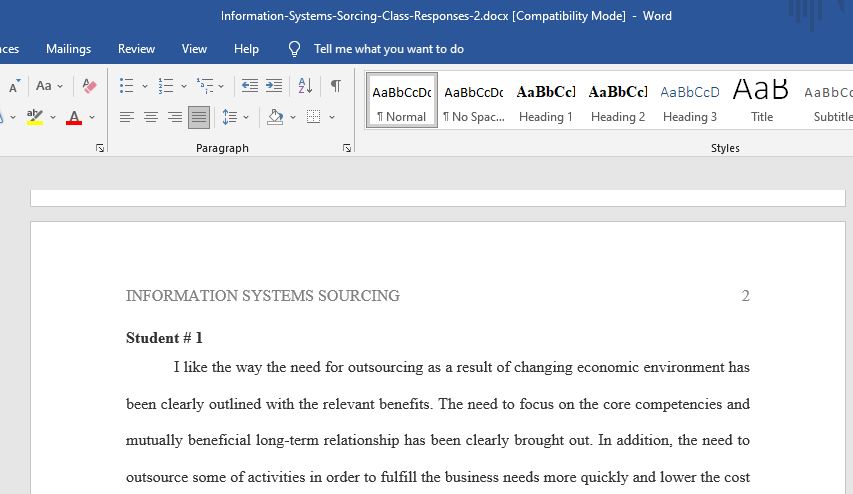Apply borders with the borders icon

tap(313, 117)
